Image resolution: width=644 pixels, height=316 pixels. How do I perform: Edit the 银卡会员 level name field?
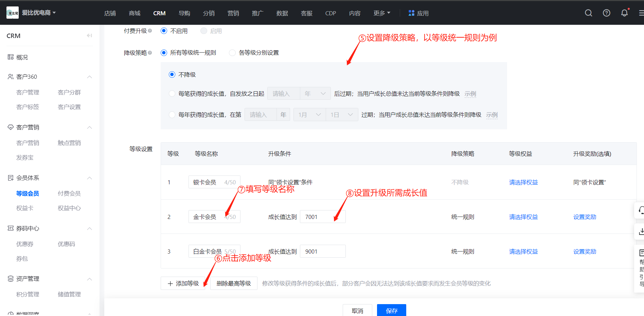(x=214, y=182)
